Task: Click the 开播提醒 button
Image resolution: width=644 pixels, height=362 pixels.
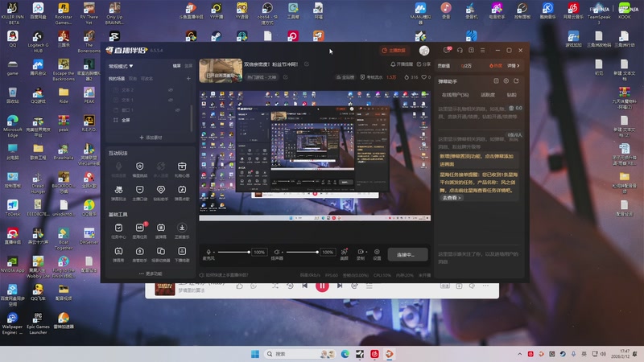Action: point(401,64)
